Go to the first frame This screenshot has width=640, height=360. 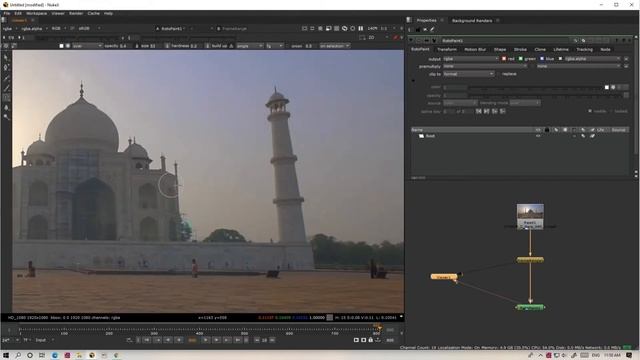click(146, 340)
